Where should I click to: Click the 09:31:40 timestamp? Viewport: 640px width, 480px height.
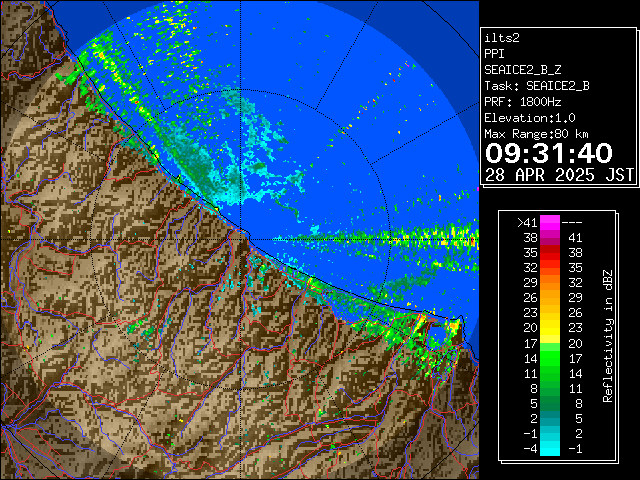pos(549,153)
